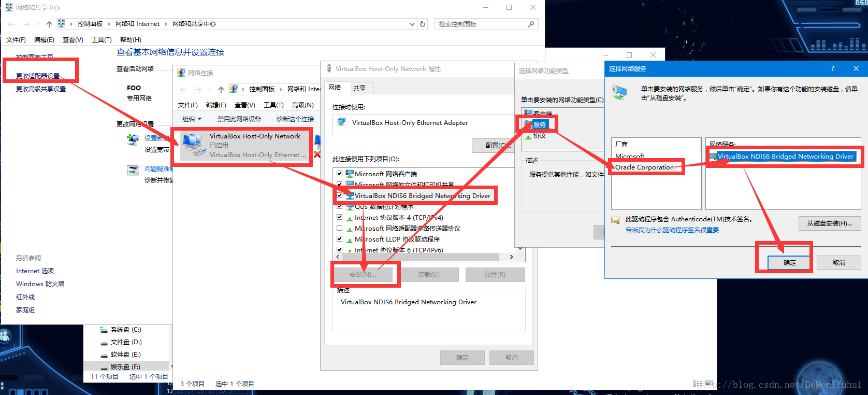Click the back arrow in Network Sharing Center
The height and width of the screenshot is (395, 868).
pyautogui.click(x=11, y=24)
